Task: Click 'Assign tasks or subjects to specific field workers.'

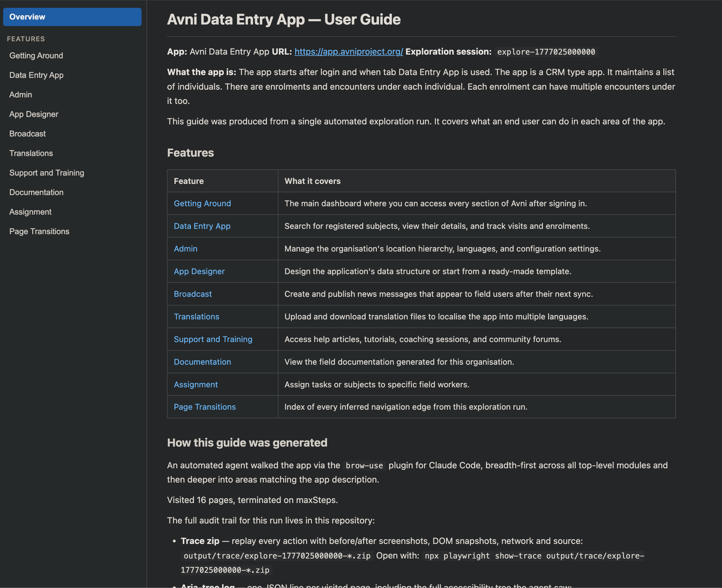Action: point(377,385)
